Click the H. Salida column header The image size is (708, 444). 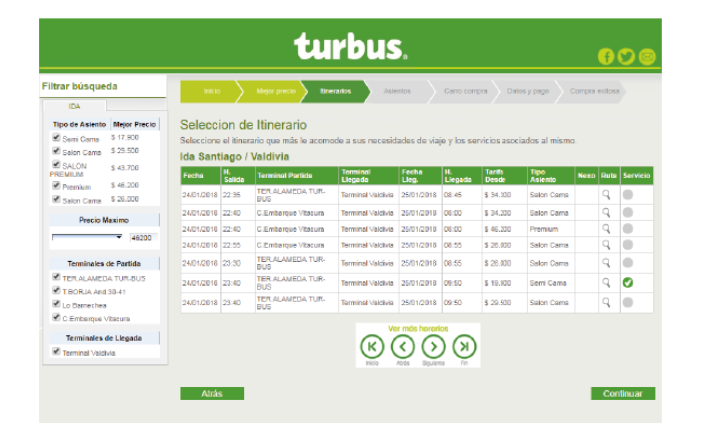click(238, 176)
